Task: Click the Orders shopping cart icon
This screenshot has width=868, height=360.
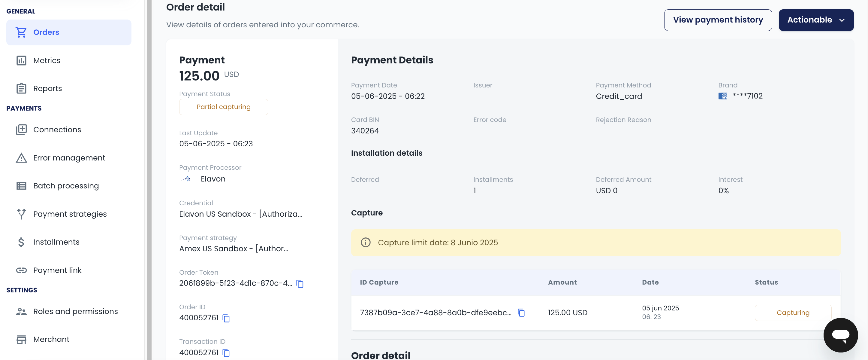Action: click(21, 32)
